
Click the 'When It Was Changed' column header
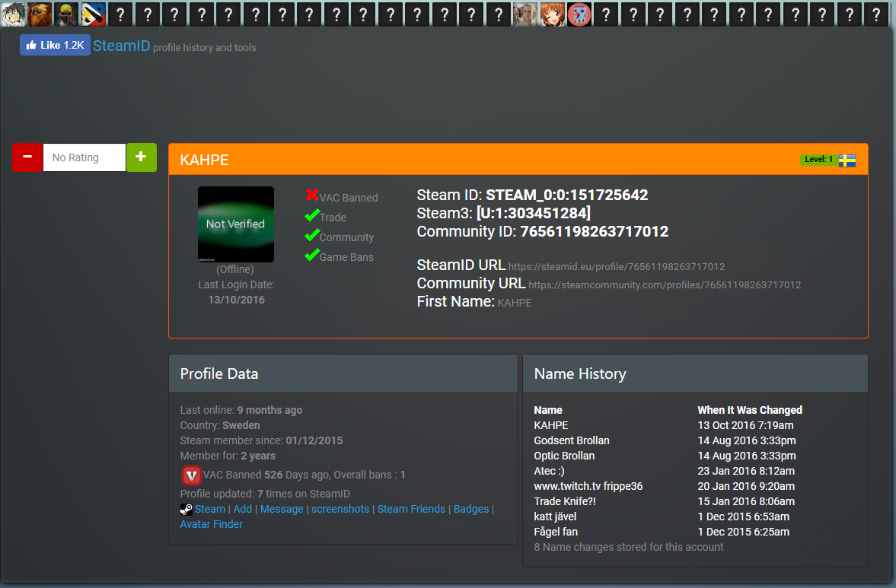tap(750, 410)
